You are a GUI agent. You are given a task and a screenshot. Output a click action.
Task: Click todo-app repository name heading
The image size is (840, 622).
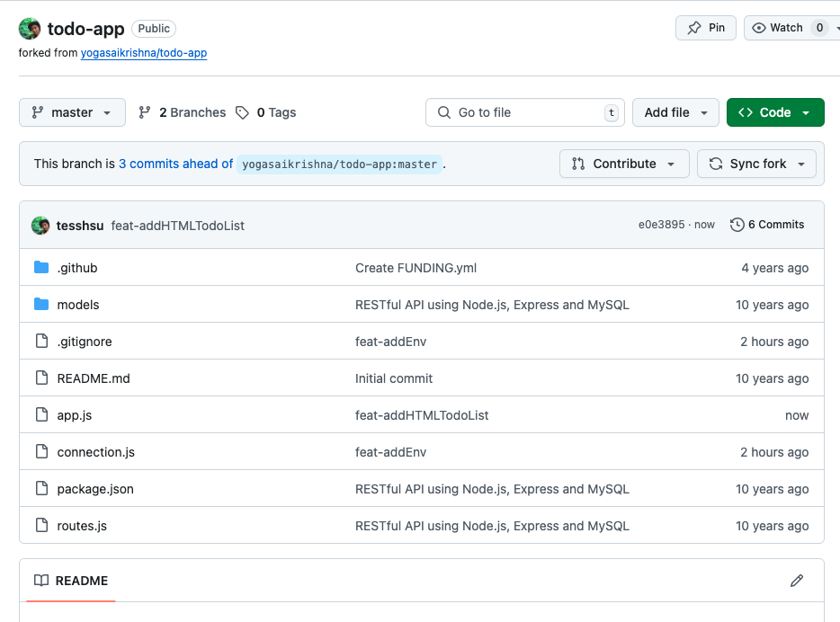click(85, 29)
